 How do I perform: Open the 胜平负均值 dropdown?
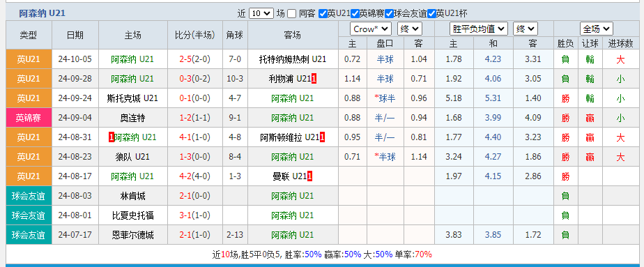tap(479, 29)
